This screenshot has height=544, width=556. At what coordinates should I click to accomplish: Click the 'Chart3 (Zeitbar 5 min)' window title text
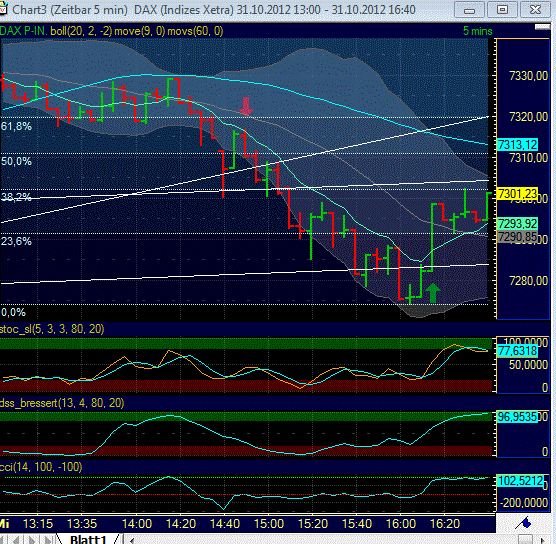(70, 10)
